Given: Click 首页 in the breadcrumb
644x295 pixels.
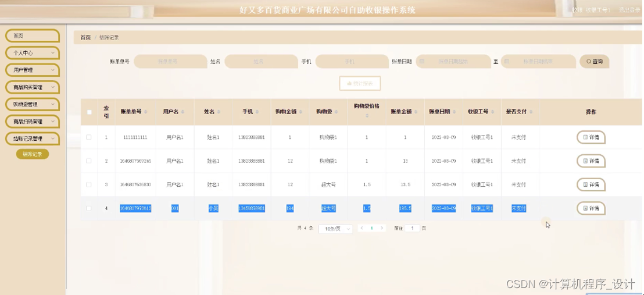Looking at the screenshot, I should coord(85,37).
